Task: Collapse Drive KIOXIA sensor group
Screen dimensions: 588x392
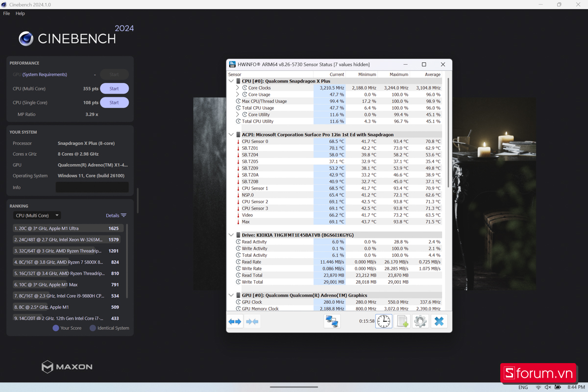Action: 231,235
